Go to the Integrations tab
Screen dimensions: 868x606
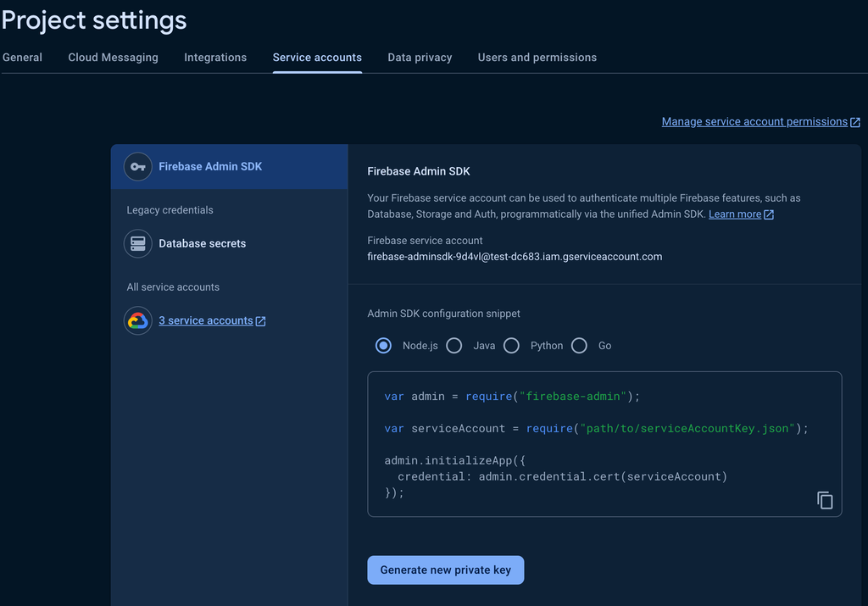pos(215,58)
